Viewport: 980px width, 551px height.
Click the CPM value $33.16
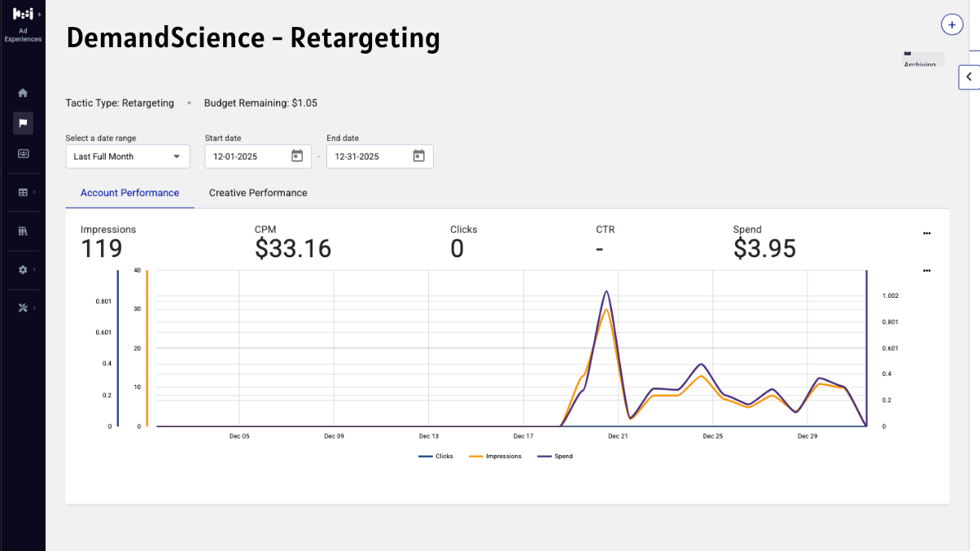click(x=293, y=249)
